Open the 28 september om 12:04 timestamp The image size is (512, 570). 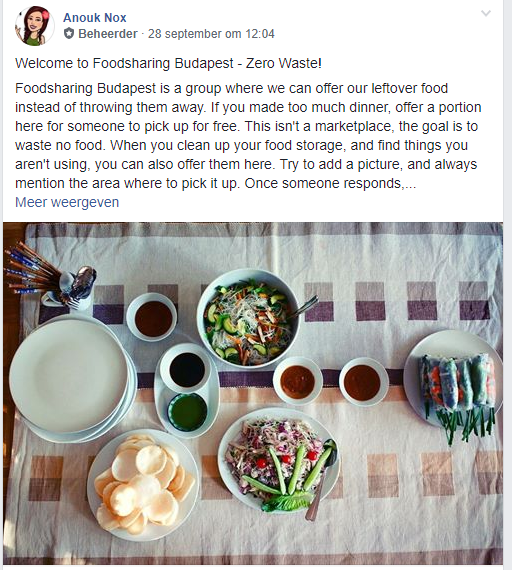tap(211, 34)
